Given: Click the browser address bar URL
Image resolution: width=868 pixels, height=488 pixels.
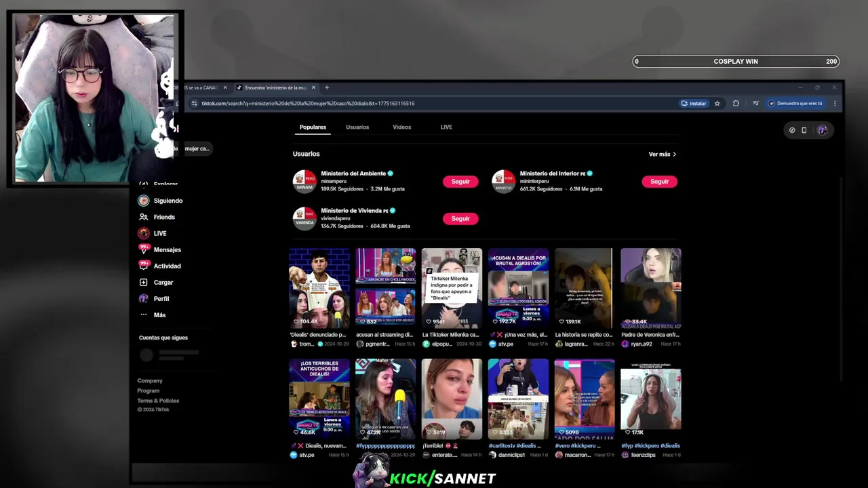Looking at the screenshot, I should 308,104.
